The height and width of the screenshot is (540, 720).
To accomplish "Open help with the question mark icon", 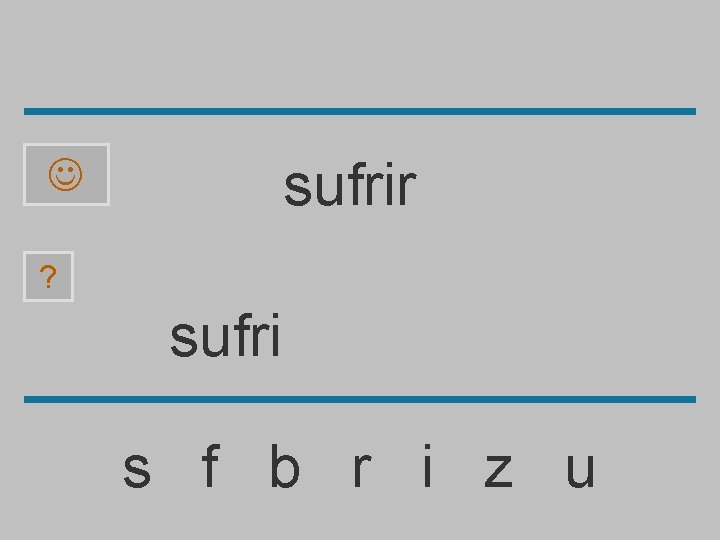I will coord(48,276).
